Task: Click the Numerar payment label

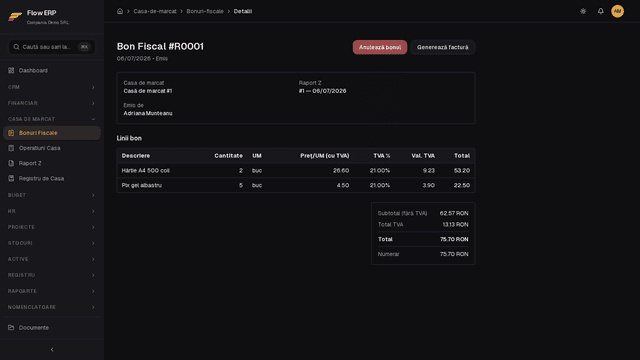Action: [388, 254]
